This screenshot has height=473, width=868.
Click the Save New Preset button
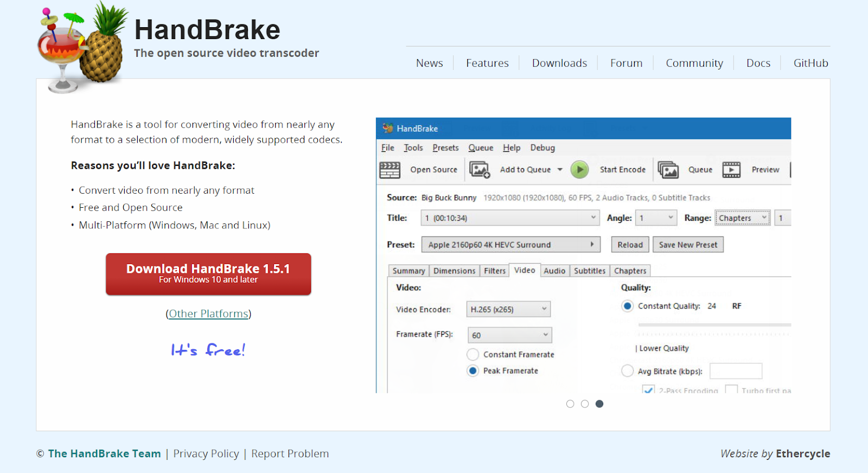pos(688,245)
